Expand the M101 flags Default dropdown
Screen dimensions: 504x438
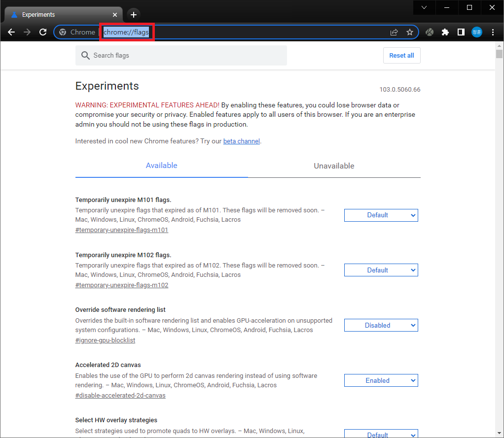coord(381,215)
